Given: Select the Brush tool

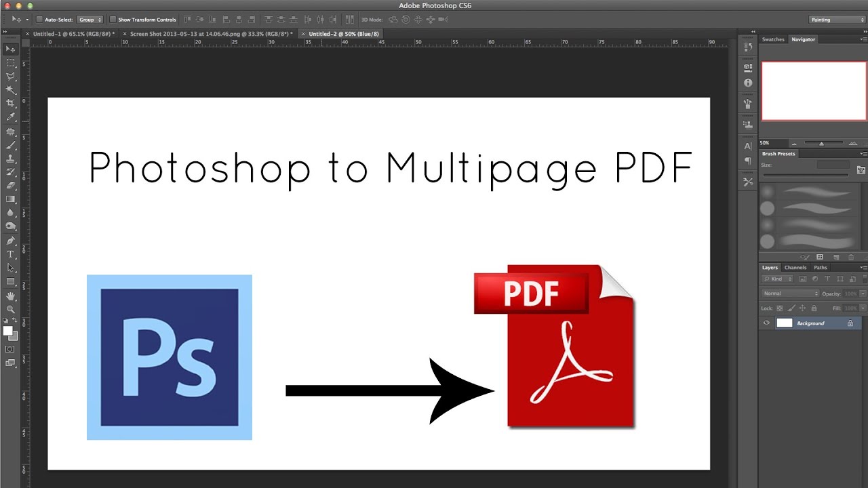Looking at the screenshot, I should point(10,145).
